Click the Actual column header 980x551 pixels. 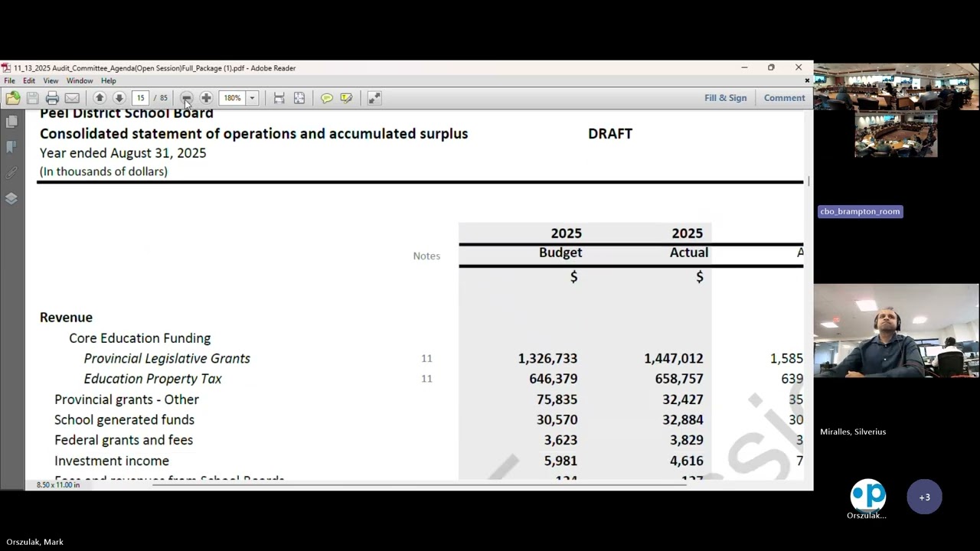[x=689, y=253]
